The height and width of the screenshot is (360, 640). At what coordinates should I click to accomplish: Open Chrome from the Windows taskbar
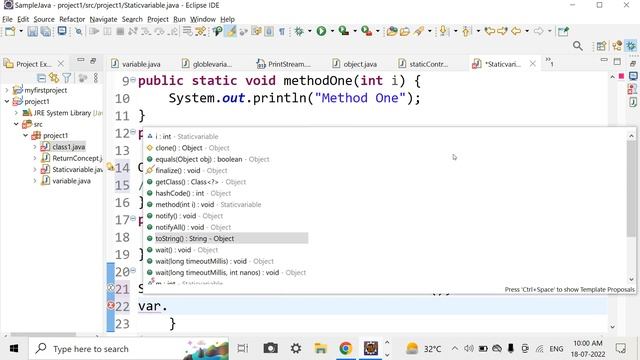pyautogui.click(x=346, y=348)
